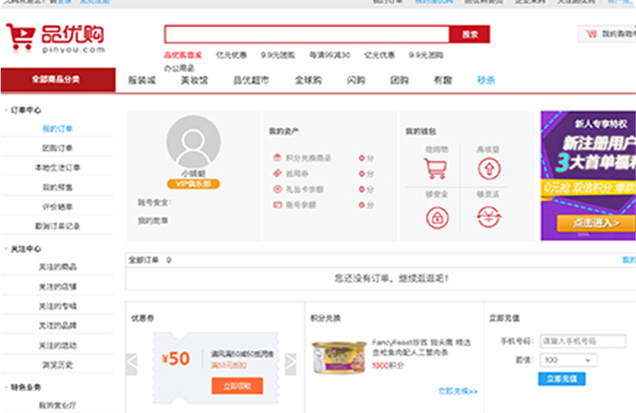
Task: Click the search text input box
Action: (306, 35)
